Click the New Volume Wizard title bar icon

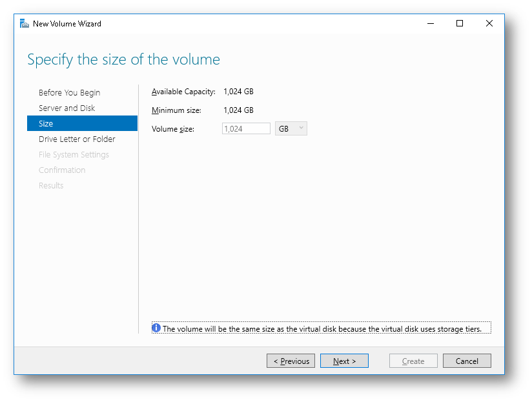pos(23,23)
